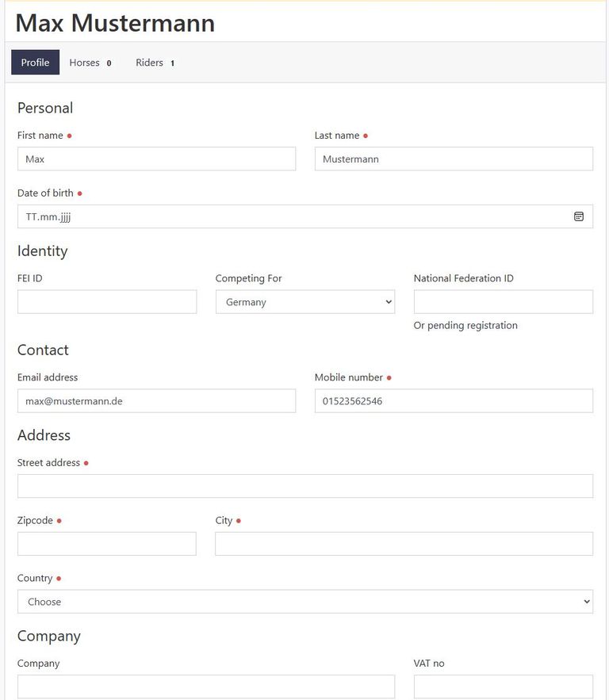Open the date of birth calendar picker icon

(579, 216)
